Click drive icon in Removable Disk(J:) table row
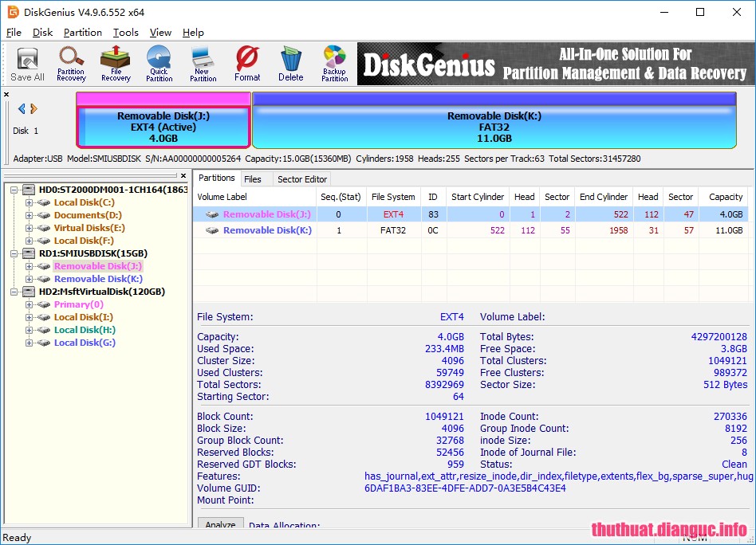Image resolution: width=756 pixels, height=545 pixels. pos(212,214)
